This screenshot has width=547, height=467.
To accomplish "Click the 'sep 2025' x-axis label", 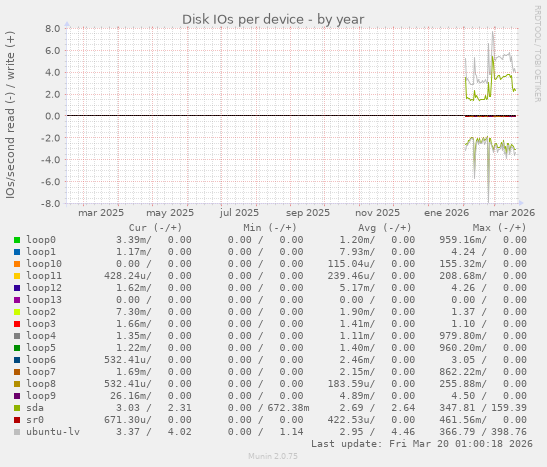I will pyautogui.click(x=308, y=213).
